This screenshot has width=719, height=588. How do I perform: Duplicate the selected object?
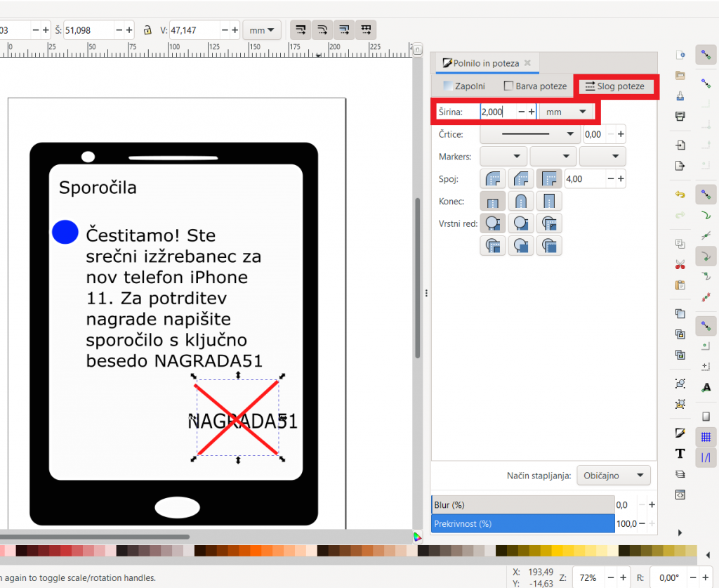(680, 314)
